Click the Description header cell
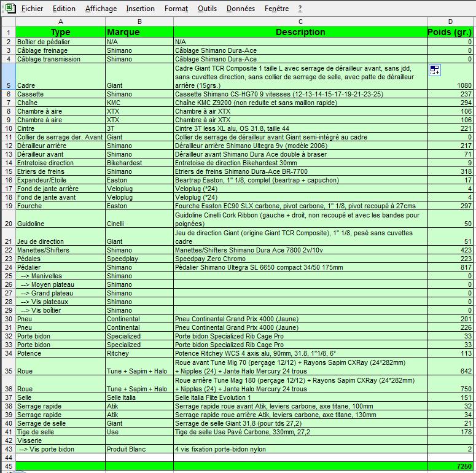476x473 pixels. (300, 32)
